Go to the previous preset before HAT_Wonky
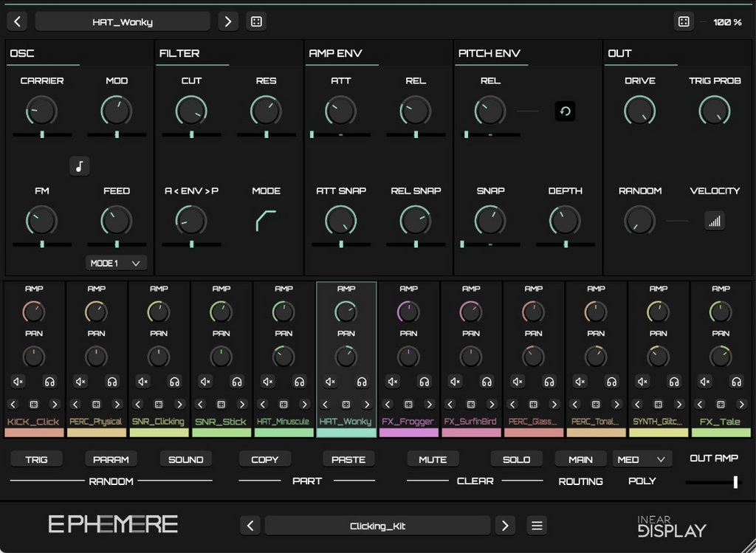The image size is (756, 553). tap(17, 21)
